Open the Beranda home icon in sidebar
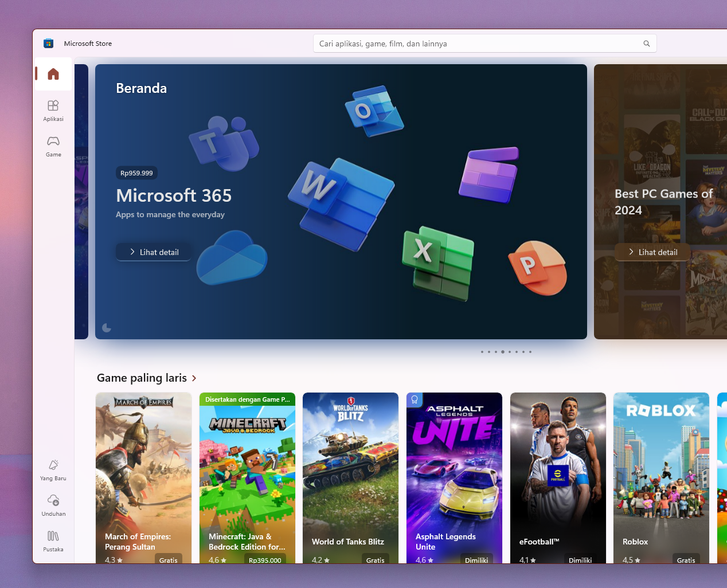727x588 pixels. (x=53, y=74)
